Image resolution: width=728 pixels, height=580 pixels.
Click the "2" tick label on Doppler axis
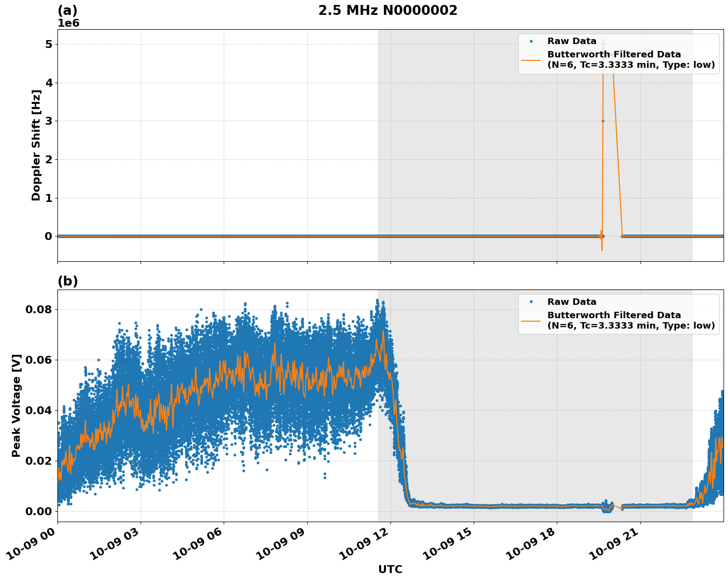click(49, 159)
